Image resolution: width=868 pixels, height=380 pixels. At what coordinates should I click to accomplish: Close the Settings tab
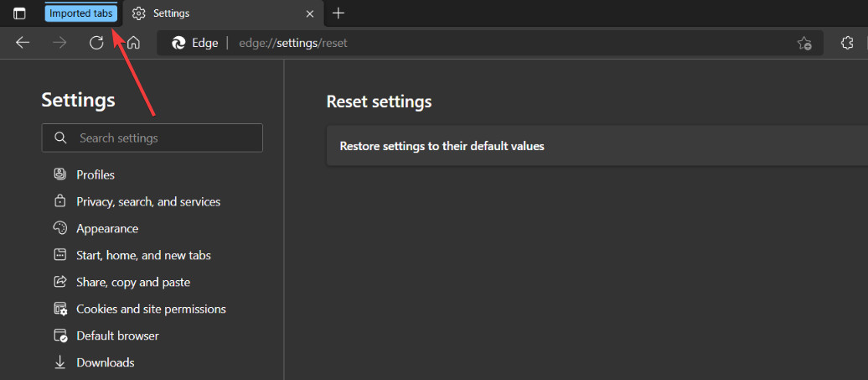click(310, 13)
